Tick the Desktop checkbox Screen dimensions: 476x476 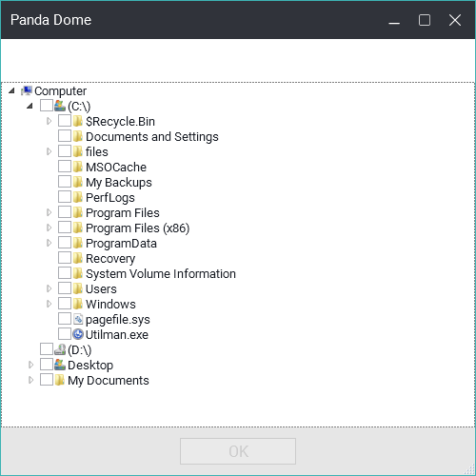tap(47, 365)
